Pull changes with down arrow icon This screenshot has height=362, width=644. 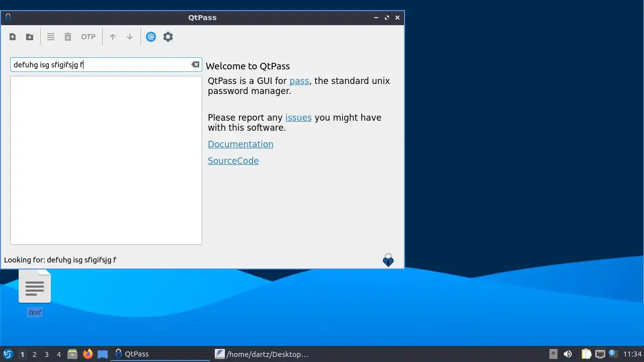[x=130, y=37]
